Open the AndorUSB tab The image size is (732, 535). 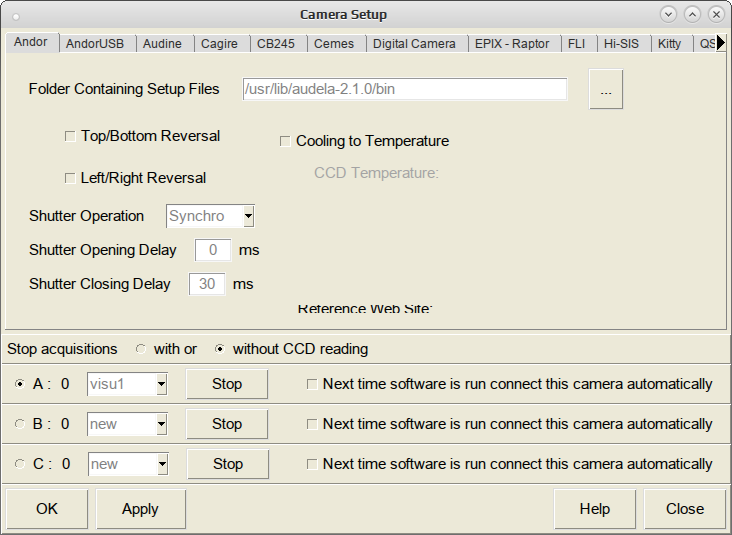click(95, 44)
